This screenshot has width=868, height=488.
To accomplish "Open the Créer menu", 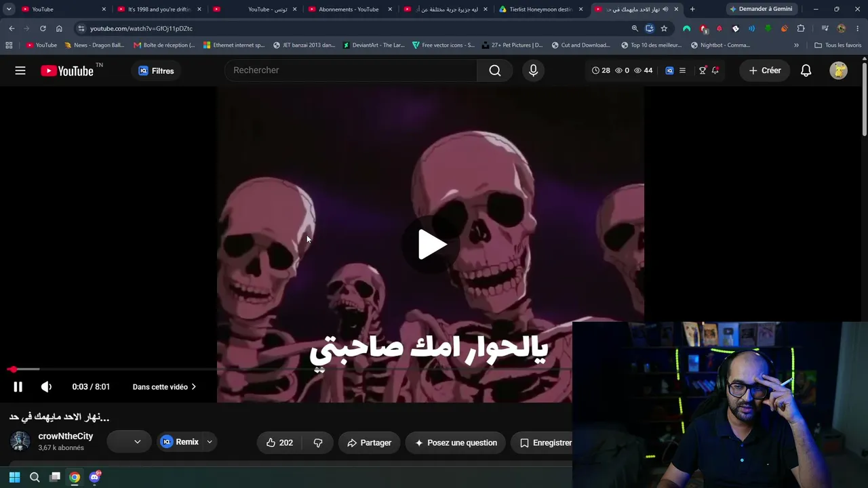I will tap(765, 70).
